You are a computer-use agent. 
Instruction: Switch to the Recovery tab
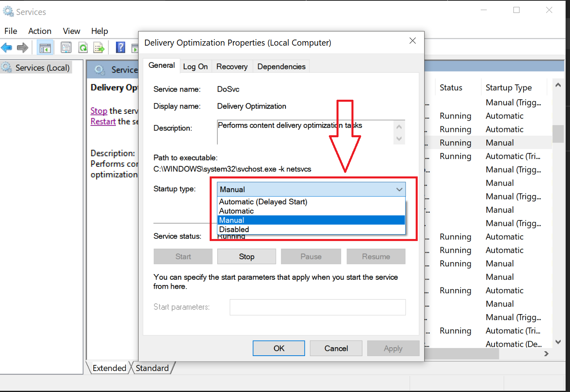coord(232,67)
